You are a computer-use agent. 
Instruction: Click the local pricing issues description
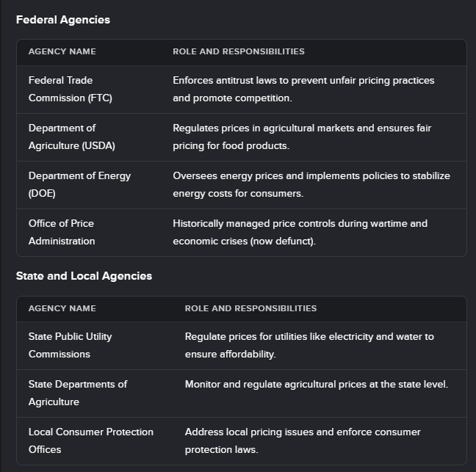[x=303, y=440]
